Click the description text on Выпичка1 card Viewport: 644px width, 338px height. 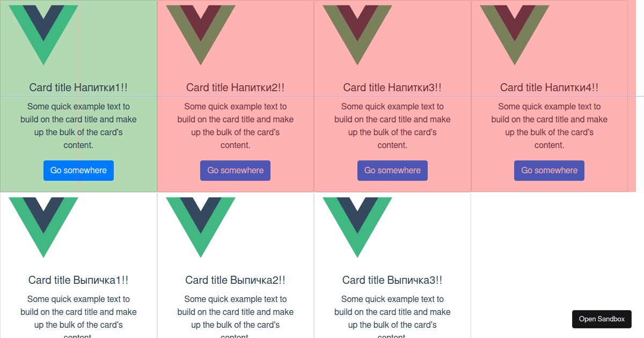[78, 312]
